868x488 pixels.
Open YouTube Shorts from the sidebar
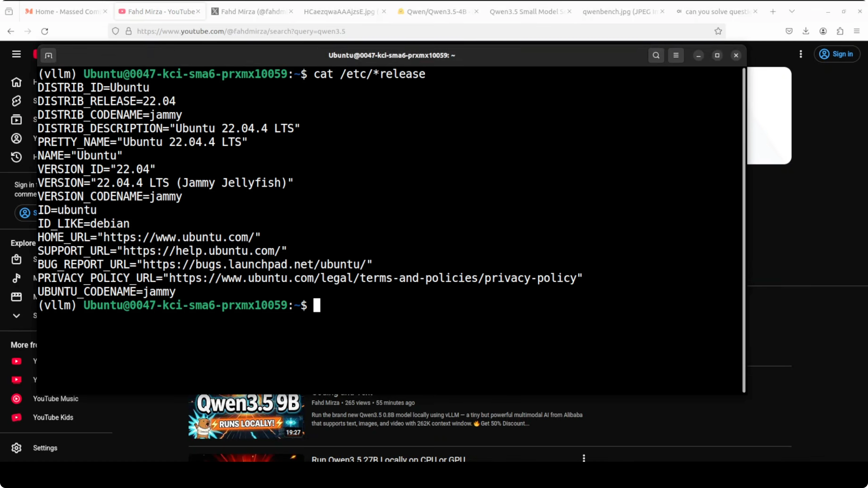click(x=16, y=101)
